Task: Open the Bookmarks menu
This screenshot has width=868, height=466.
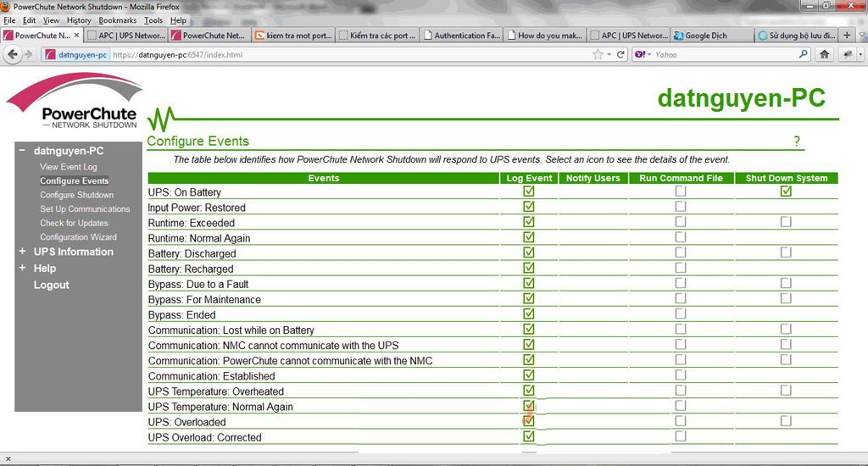Action: click(117, 20)
